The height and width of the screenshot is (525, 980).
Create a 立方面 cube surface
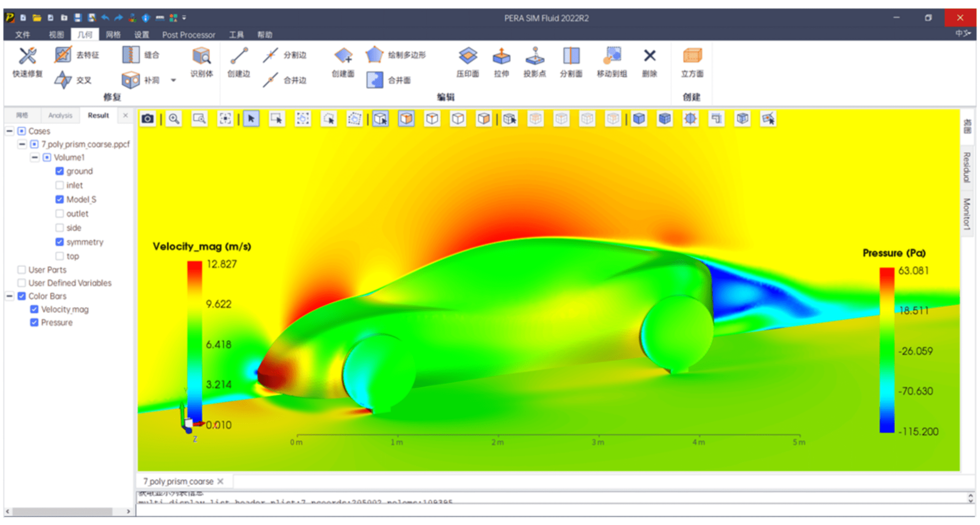tap(692, 62)
